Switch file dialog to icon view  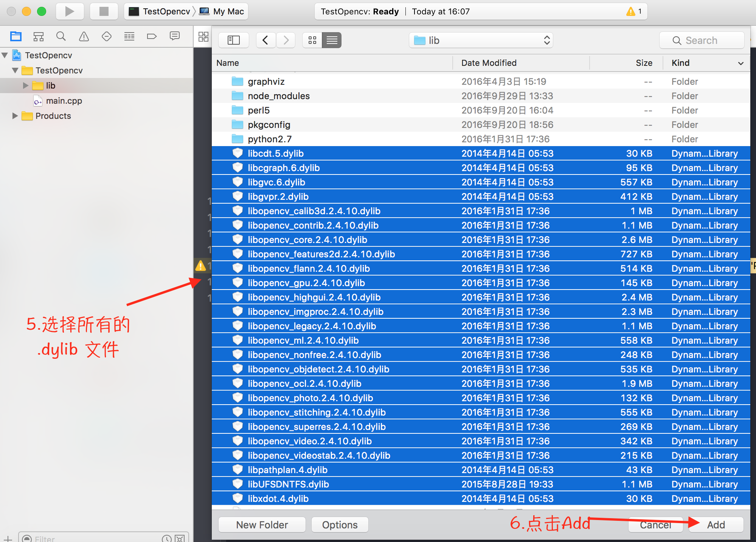pos(312,40)
